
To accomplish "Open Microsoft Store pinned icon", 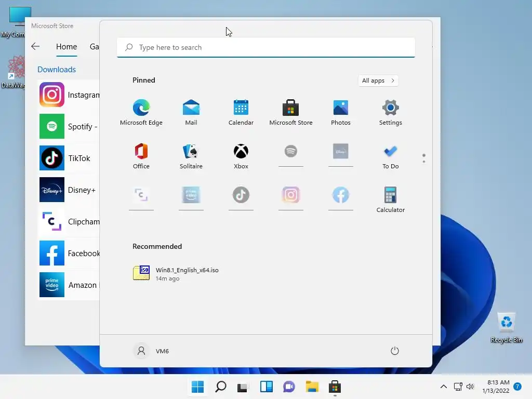I will [x=291, y=113].
